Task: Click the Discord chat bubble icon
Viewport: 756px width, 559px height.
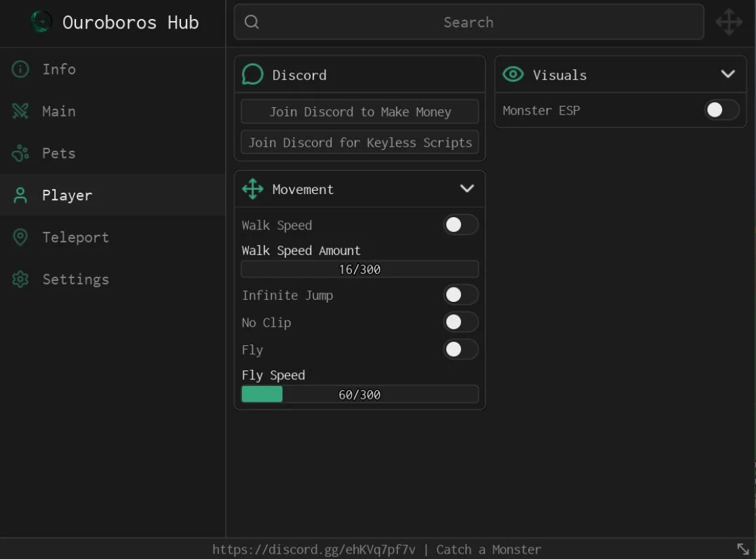Action: tap(253, 75)
